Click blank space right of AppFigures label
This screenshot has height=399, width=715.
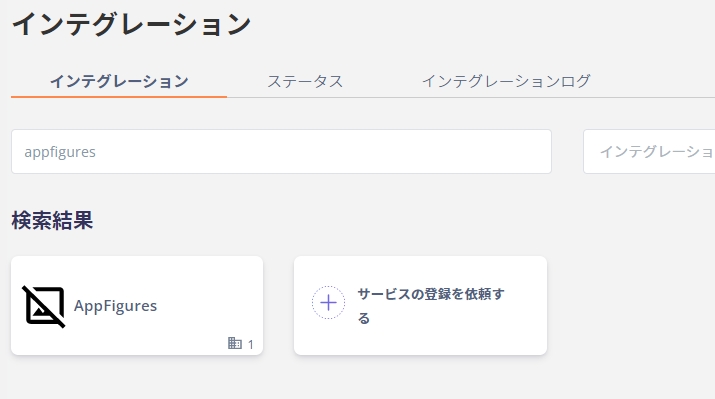click(205, 306)
